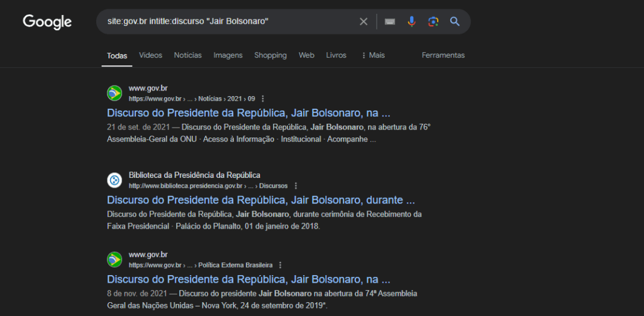The image size is (644, 316).
Task: Click Biblioteca da Presidência favicon icon
Action: click(x=114, y=180)
